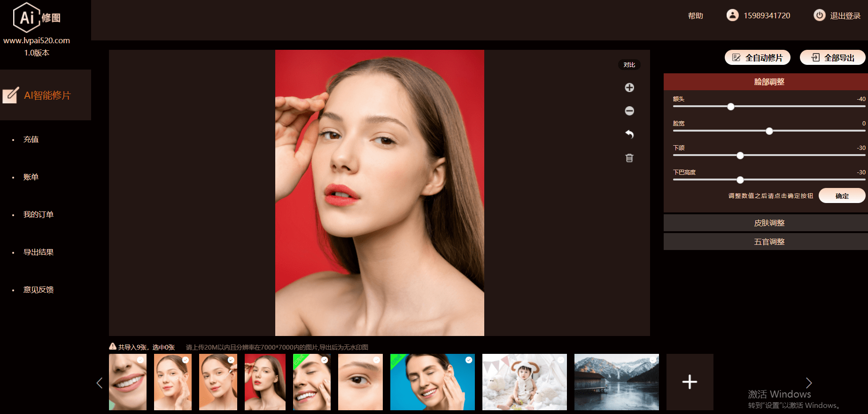Undo the last edit with arrow icon

pos(629,134)
